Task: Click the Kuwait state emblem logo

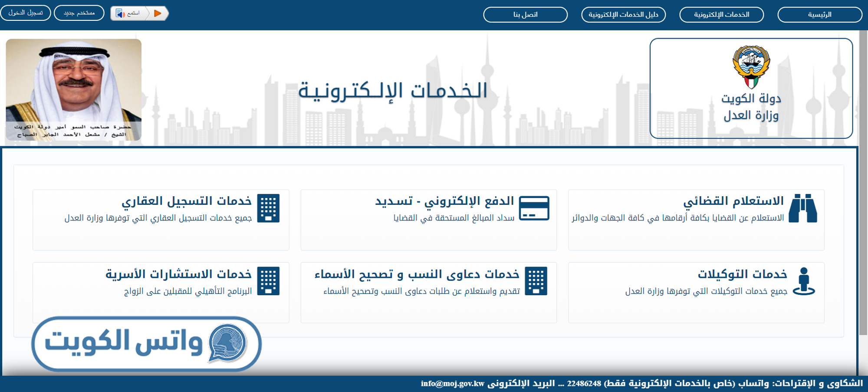Action: (751, 67)
